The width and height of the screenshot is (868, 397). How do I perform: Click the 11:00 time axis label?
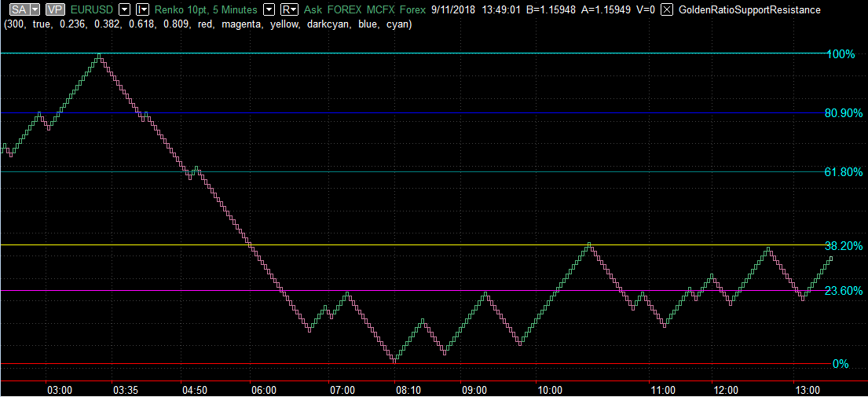[663, 391]
